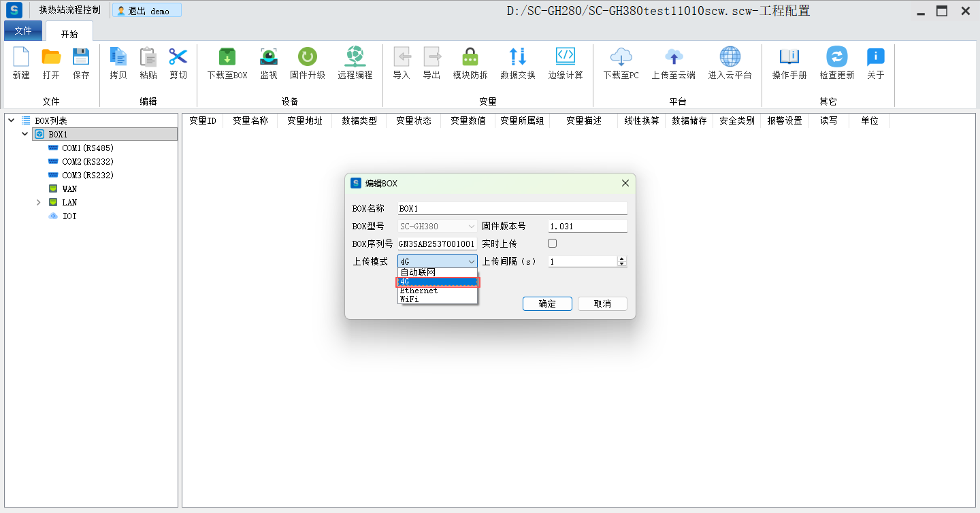This screenshot has width=980, height=513.
Task: Click the 下载至BOX download icon
Action: (x=227, y=58)
